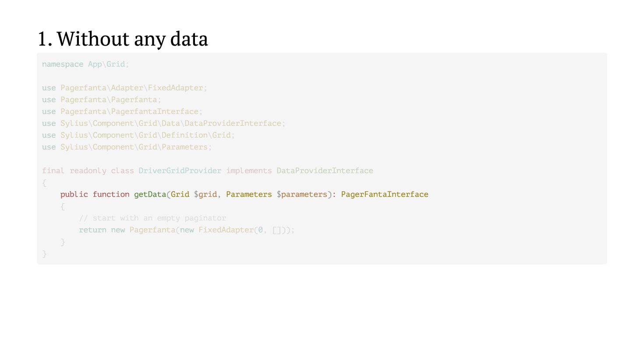Click the "implements" keyword
The height and width of the screenshot is (363, 644).
[249, 171]
